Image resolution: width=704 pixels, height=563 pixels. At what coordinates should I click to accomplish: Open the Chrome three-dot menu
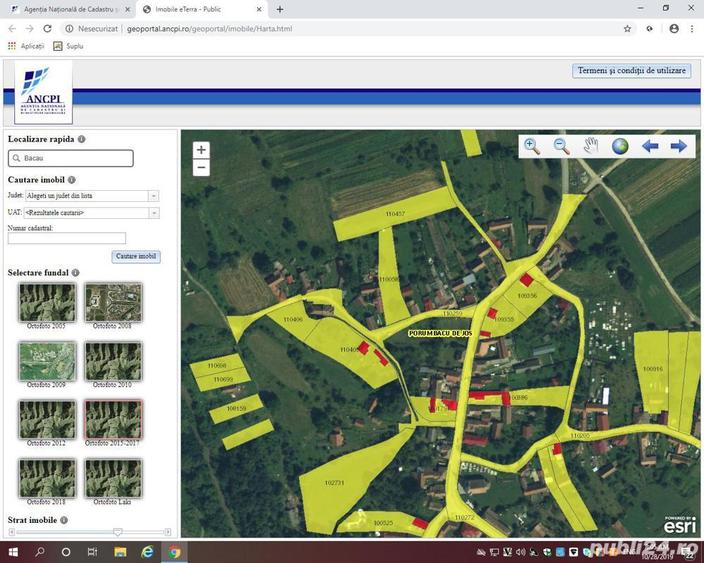coord(692,29)
